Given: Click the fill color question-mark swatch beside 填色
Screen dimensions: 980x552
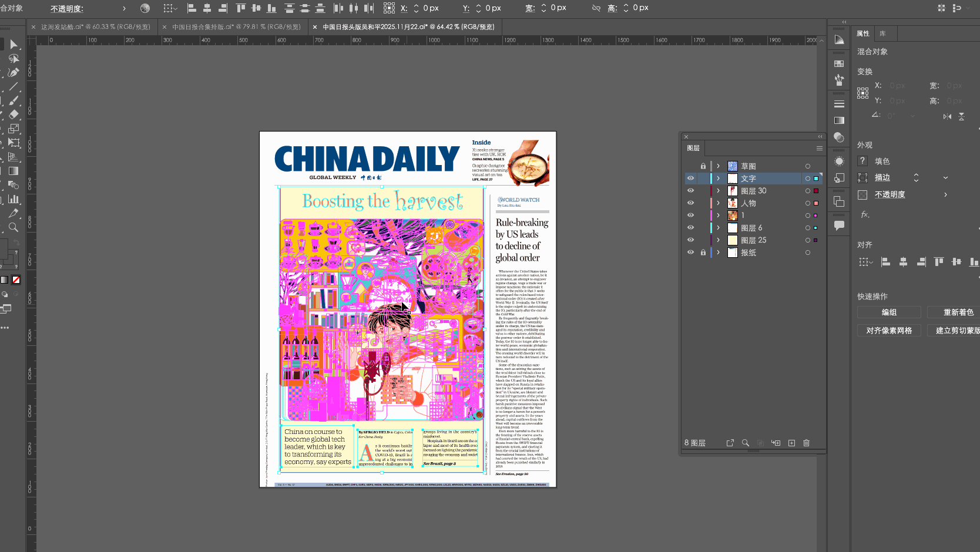Looking at the screenshot, I should point(862,161).
